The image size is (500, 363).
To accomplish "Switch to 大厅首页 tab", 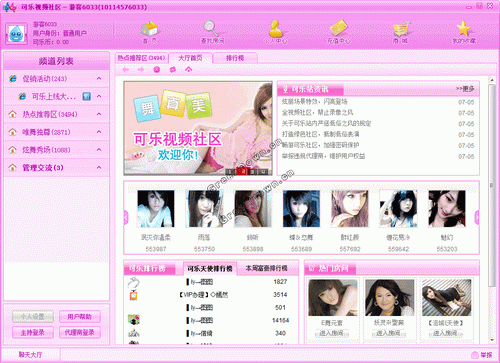I will 190,58.
